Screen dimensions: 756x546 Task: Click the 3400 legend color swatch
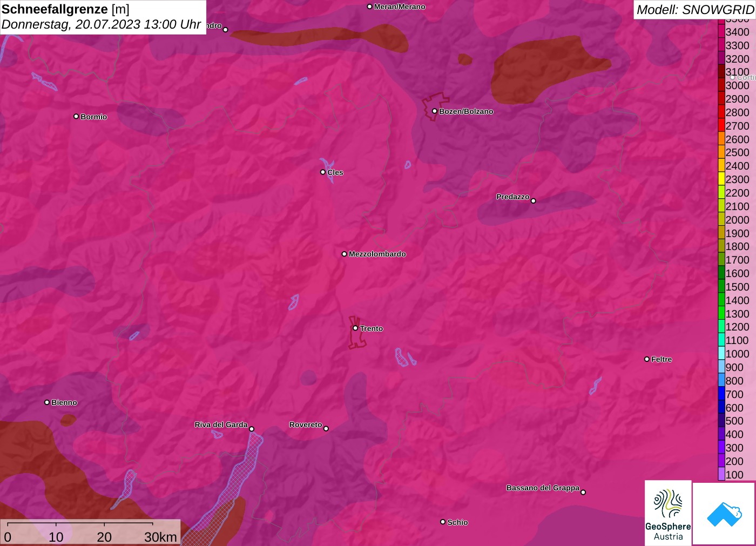[x=721, y=31]
